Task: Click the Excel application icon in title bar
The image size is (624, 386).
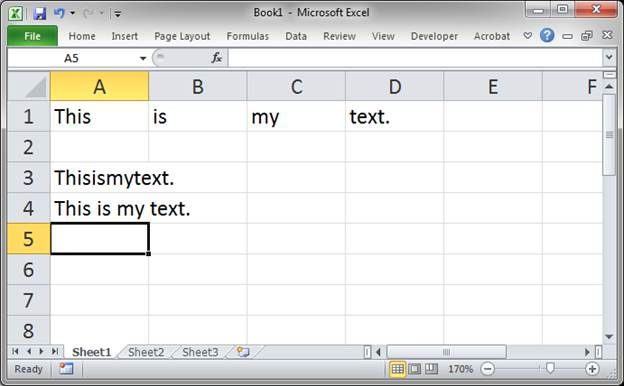Action: click(16, 14)
